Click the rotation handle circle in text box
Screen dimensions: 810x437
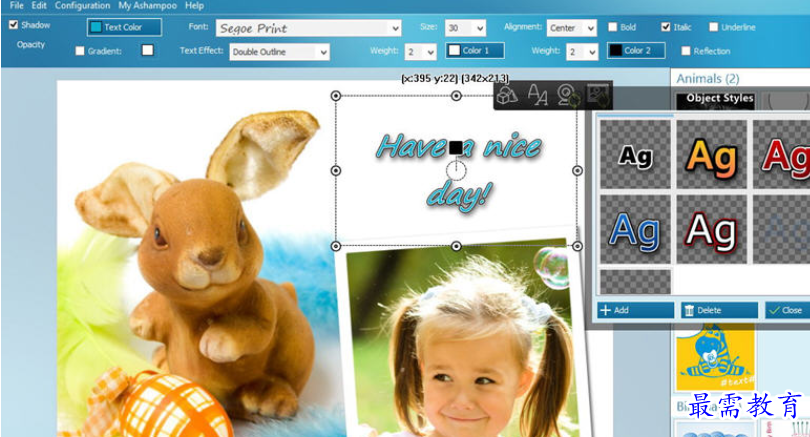(456, 170)
